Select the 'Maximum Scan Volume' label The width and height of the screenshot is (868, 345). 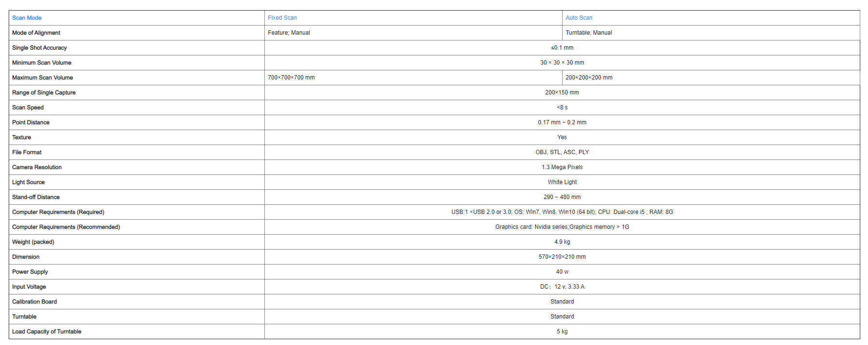(x=42, y=78)
